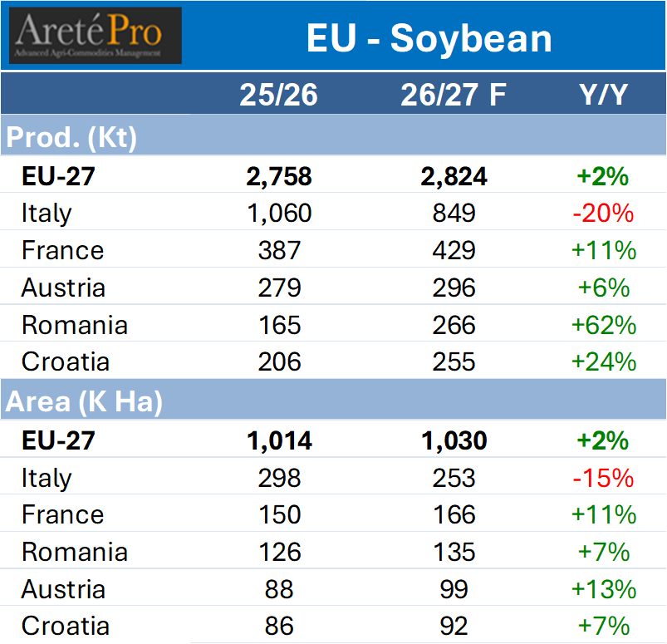Select Austria's +13% area change
Image resolution: width=667 pixels, height=644 pixels.
(603, 589)
